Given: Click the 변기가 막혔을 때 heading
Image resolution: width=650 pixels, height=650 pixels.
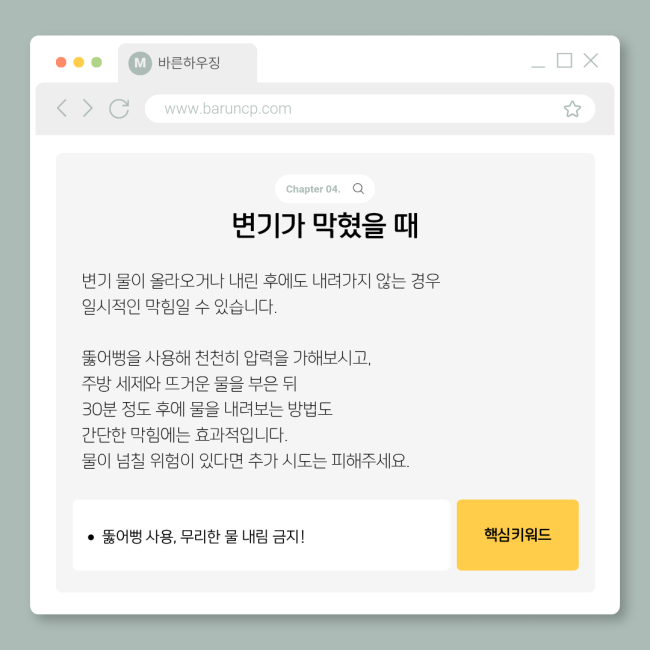Looking at the screenshot, I should pyautogui.click(x=325, y=225).
